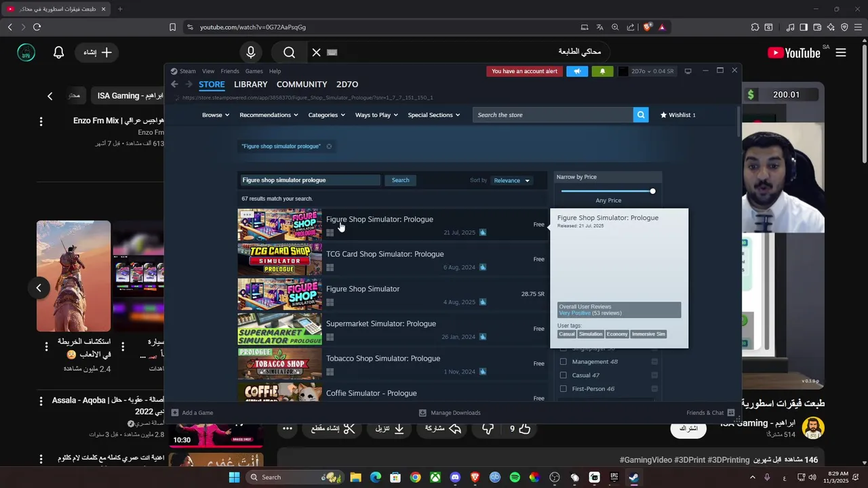Click the YouTube subscribe (اشتراك) button
The width and height of the screenshot is (868, 488).
pos(688,428)
